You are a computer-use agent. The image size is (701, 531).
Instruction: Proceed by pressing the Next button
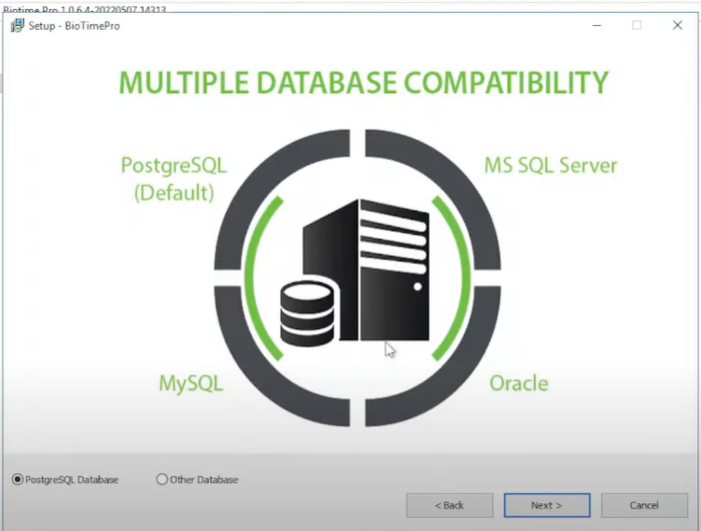[546, 505]
